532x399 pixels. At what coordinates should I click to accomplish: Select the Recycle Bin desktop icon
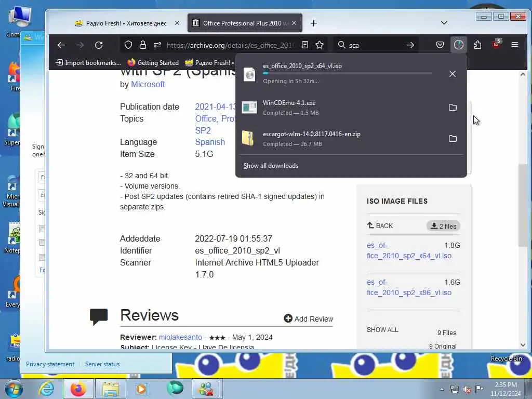click(506, 358)
